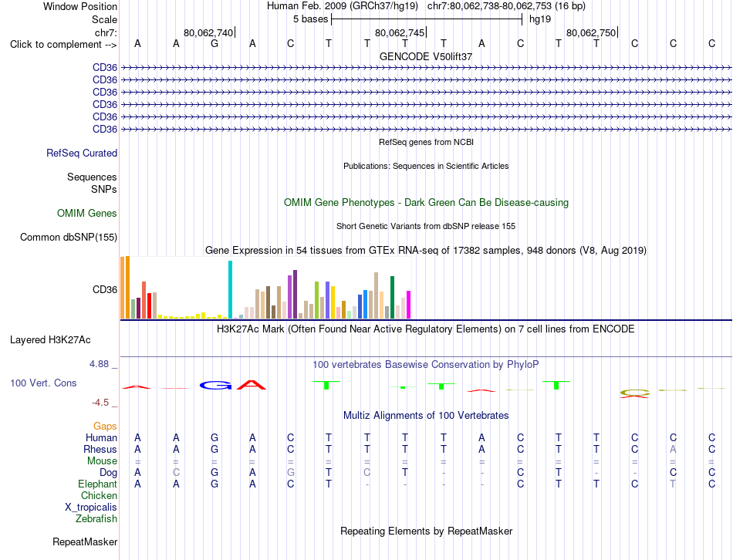Click the SNPs track label
The width and height of the screenshot is (733, 560).
(x=104, y=189)
